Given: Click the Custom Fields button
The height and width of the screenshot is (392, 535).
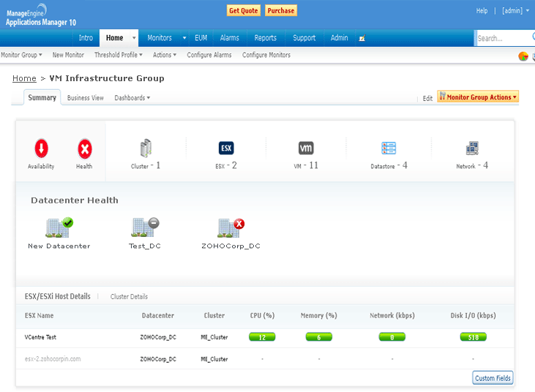Looking at the screenshot, I should click(493, 378).
